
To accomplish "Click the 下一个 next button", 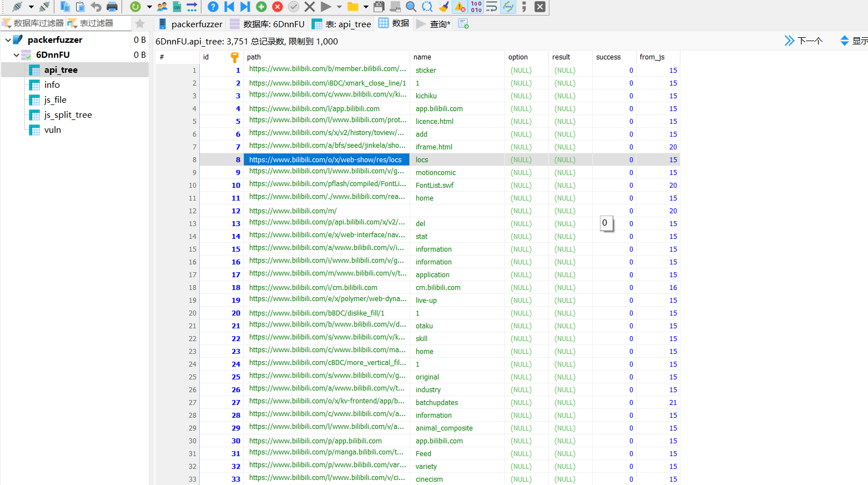I will click(x=804, y=41).
